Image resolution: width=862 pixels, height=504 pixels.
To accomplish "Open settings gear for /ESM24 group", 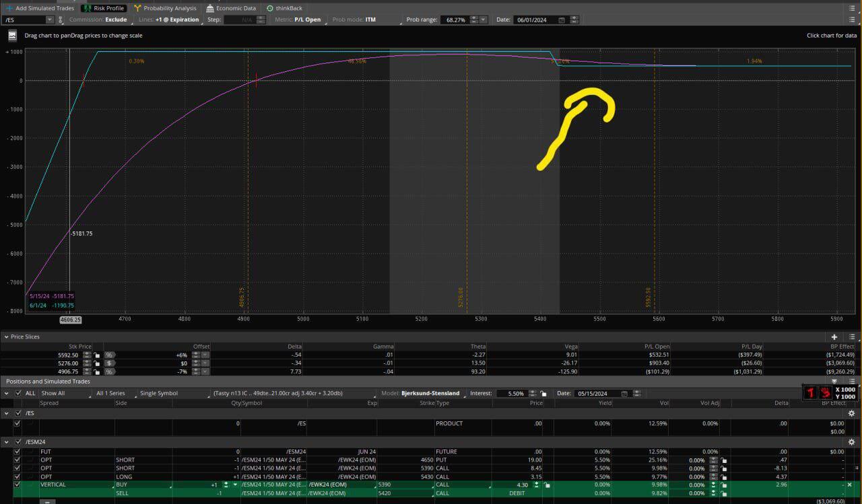I will (x=851, y=442).
